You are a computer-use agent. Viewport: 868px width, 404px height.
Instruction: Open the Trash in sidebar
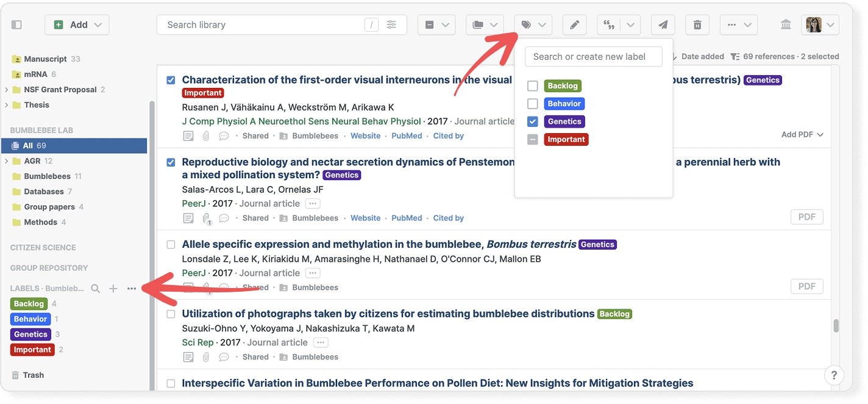click(x=33, y=375)
